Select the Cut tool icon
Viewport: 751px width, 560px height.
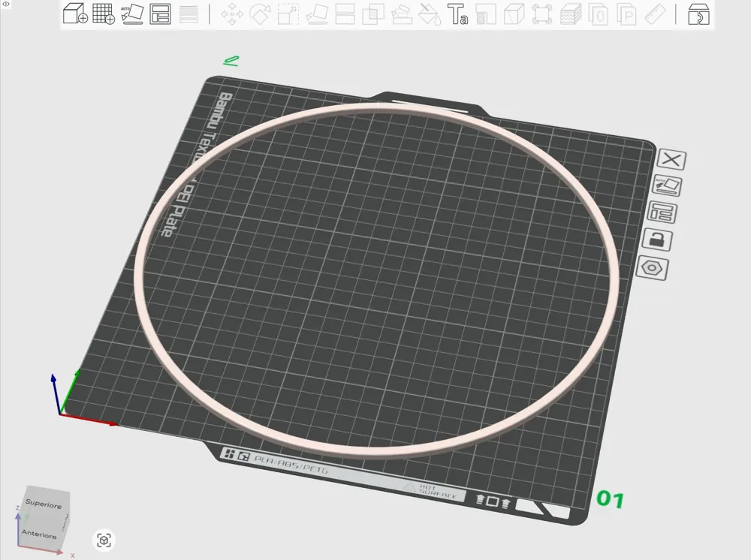click(345, 14)
